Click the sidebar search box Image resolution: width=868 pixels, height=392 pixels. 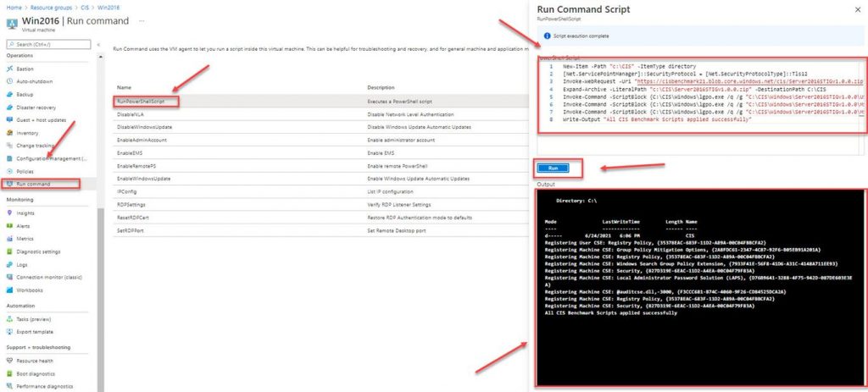48,44
